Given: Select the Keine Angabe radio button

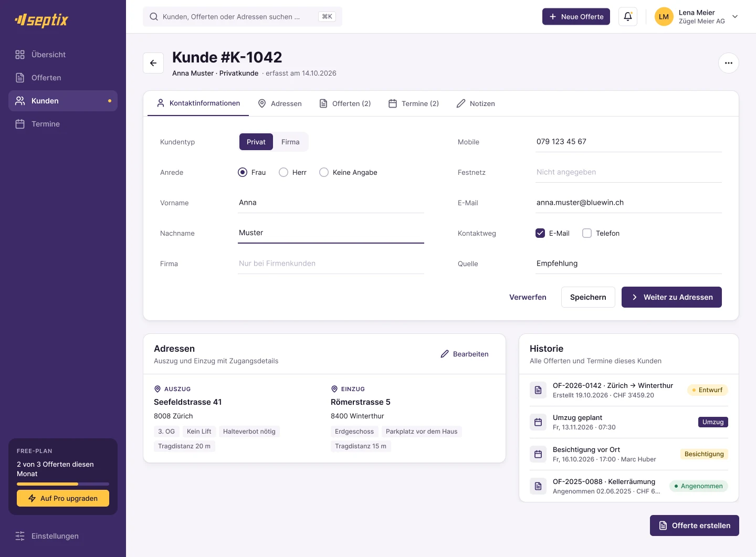Looking at the screenshot, I should point(324,172).
